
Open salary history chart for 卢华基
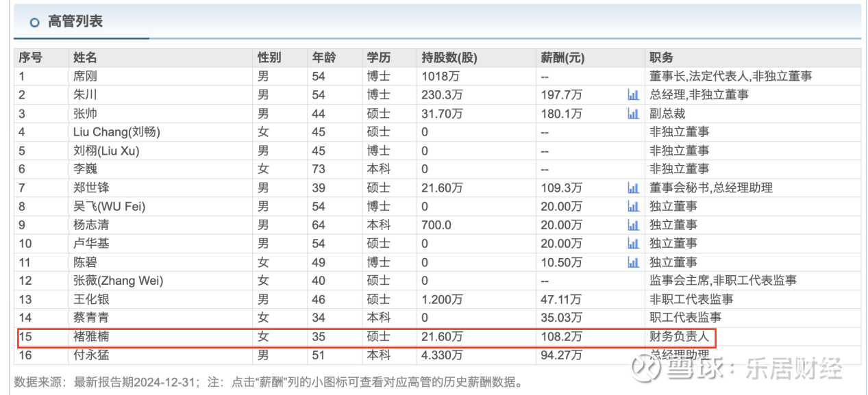(633, 243)
